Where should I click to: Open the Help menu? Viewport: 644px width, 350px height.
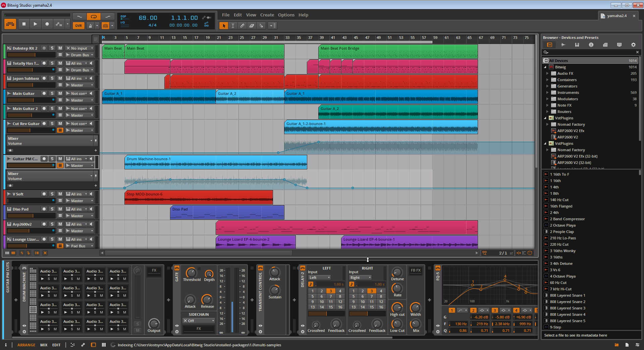303,15
